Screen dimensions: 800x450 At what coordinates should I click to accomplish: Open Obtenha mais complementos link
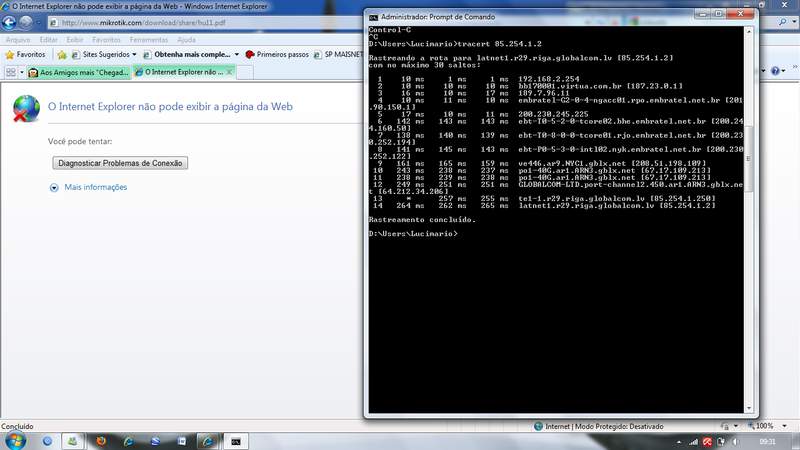(x=187, y=55)
